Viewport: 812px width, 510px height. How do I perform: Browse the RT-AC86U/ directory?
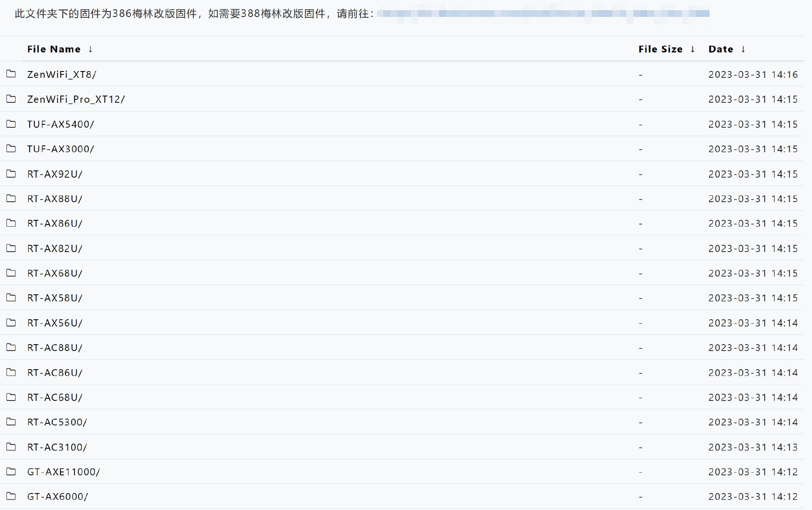(55, 373)
